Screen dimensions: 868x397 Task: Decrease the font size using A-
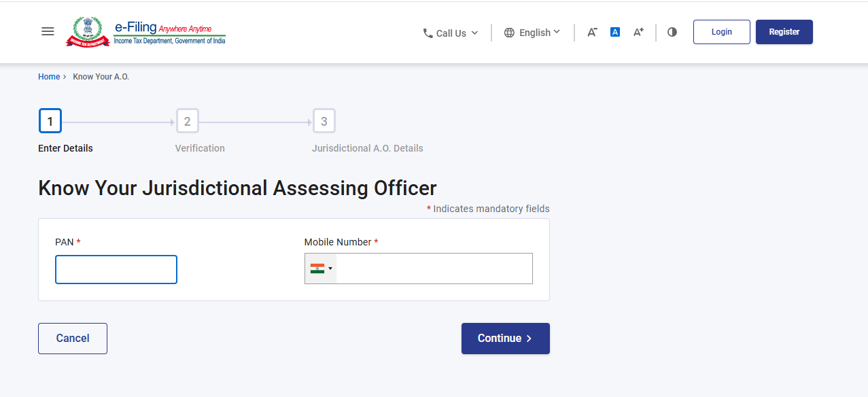coord(591,31)
